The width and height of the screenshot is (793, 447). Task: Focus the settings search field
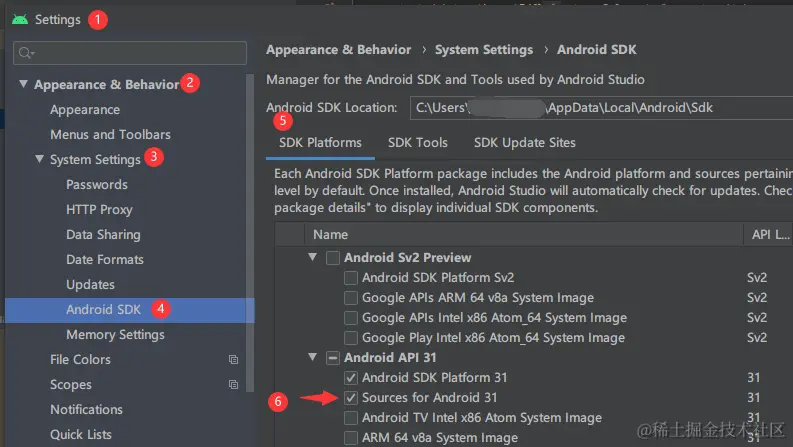[x=130, y=53]
